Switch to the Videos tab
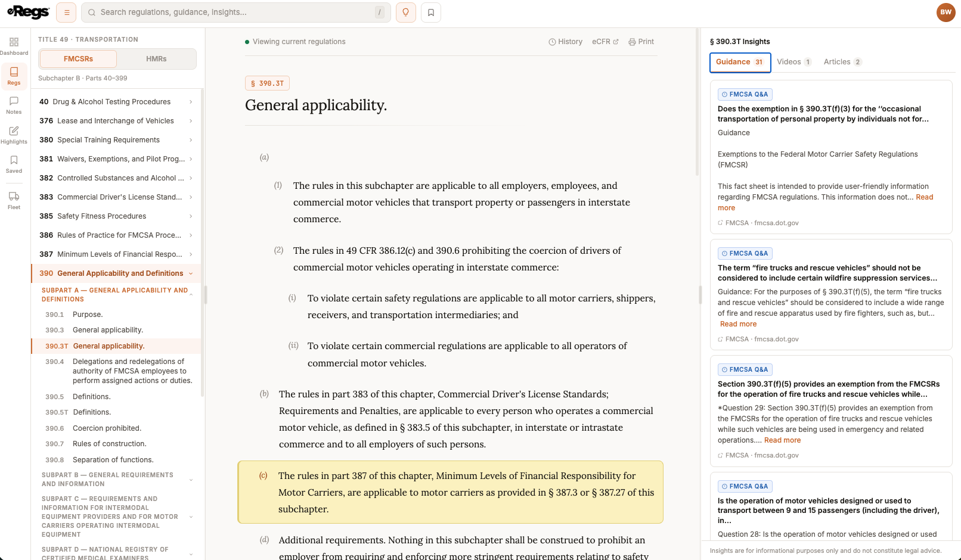Screen dimensions: 961x560 (794, 62)
